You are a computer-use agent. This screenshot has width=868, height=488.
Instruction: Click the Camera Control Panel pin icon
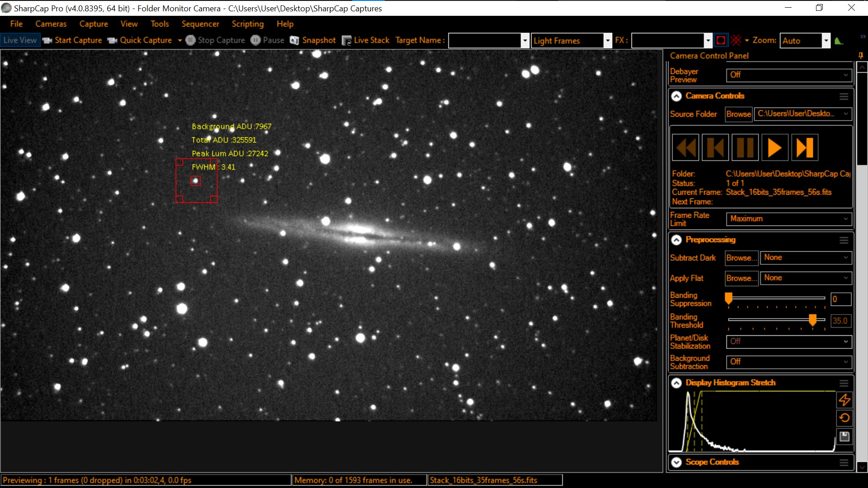pos(861,56)
